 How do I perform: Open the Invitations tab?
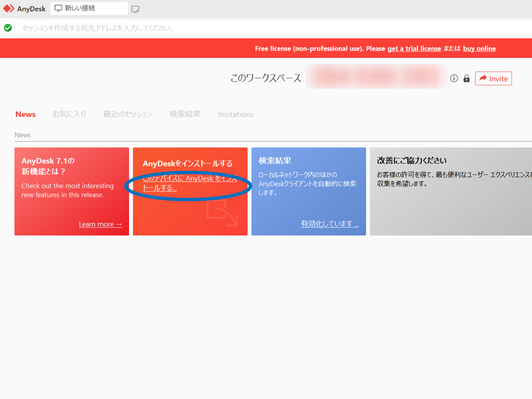236,114
